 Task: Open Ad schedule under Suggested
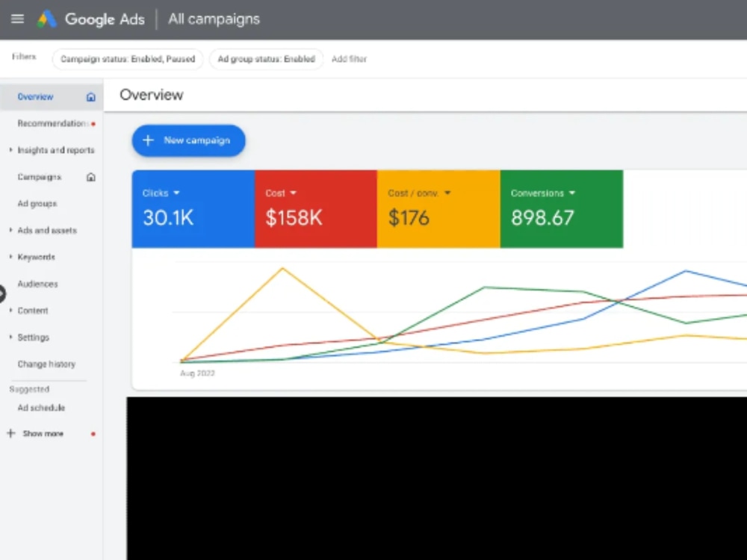click(41, 408)
